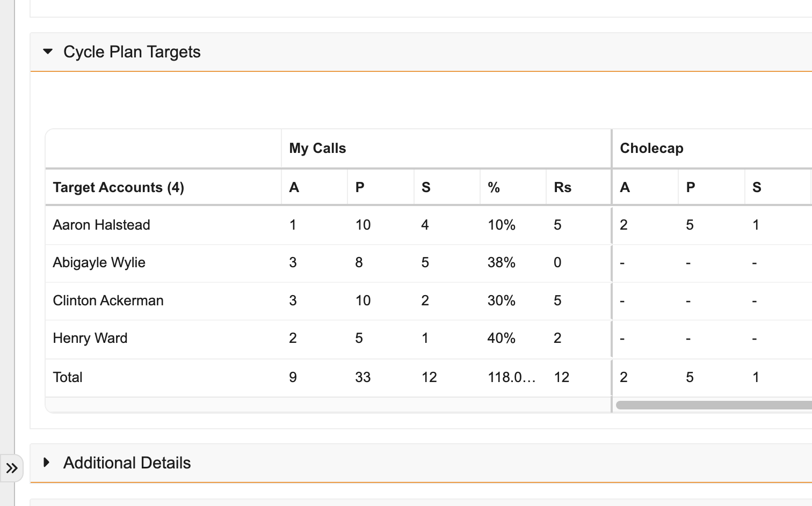Click the My Calls group header
Image resolution: width=812 pixels, height=506 pixels.
click(317, 148)
